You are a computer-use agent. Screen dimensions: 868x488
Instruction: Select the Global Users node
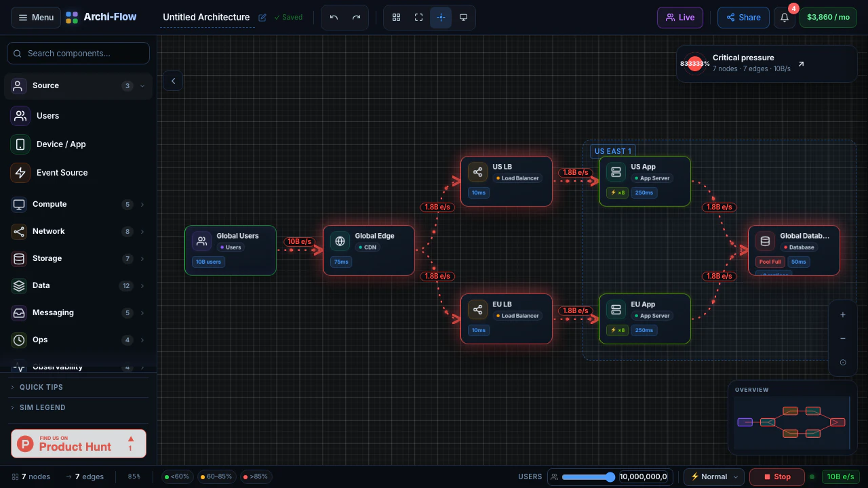[231, 250]
